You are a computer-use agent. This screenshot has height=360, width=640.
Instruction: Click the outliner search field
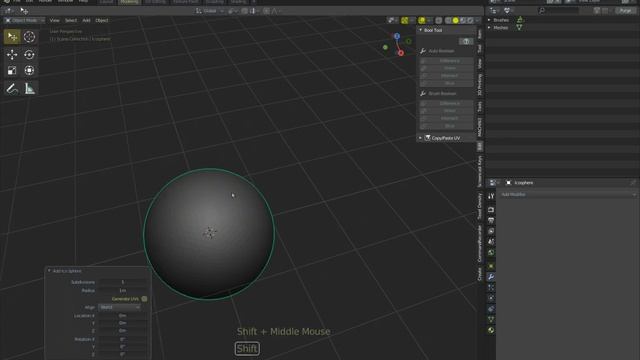[x=558, y=11]
